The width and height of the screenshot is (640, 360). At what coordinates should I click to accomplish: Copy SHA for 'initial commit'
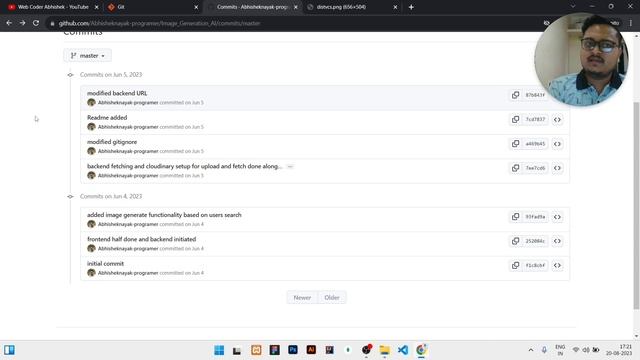(x=516, y=265)
